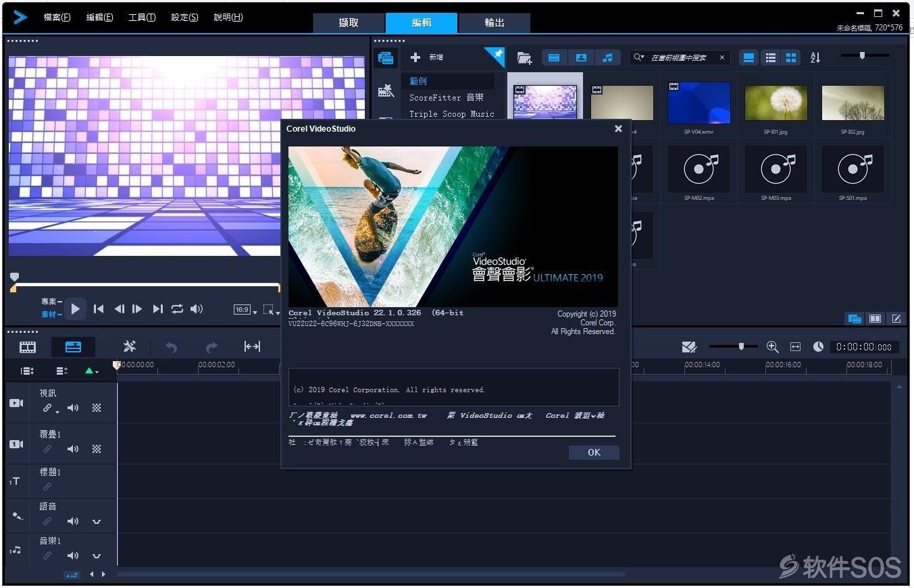
Task: Switch library to list view
Action: click(x=770, y=58)
